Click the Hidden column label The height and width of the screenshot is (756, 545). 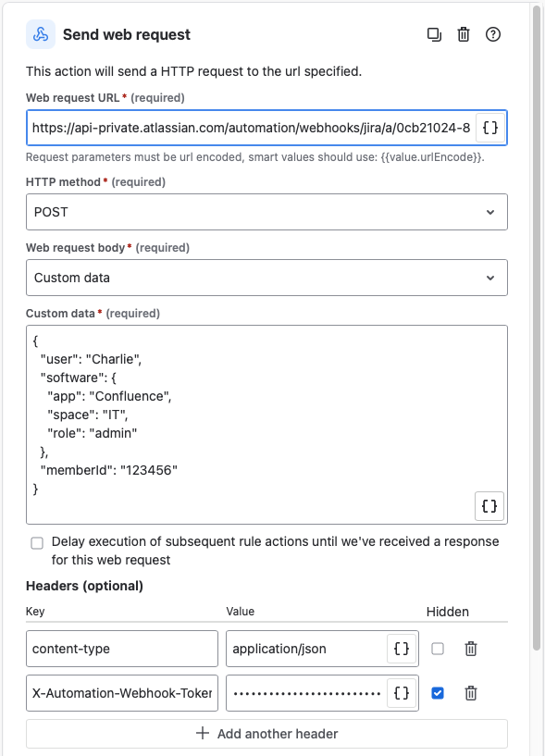pos(448,612)
